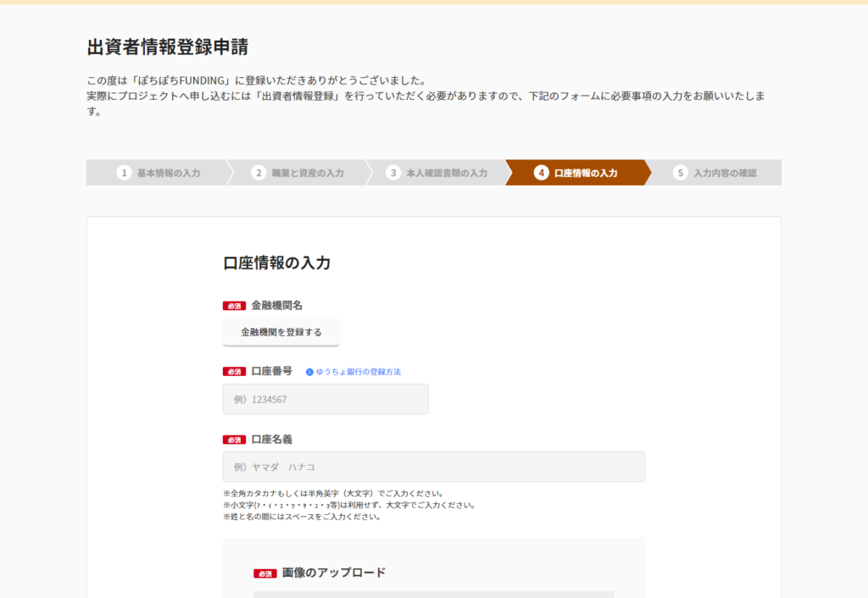This screenshot has height=598, width=868.
Task: Click the 口座番号 field label
Action: click(272, 371)
